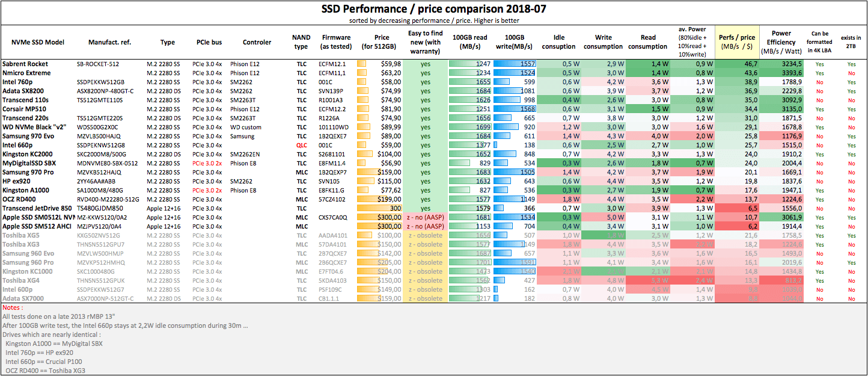Click the "Type" column header
Screen dimensions: 868x376
point(168,42)
